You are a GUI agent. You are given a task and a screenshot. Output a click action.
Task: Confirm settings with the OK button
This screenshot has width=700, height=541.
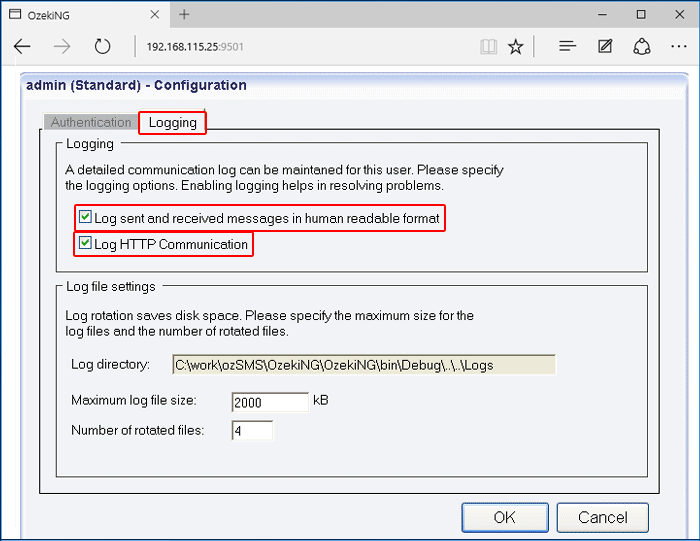pos(505,517)
